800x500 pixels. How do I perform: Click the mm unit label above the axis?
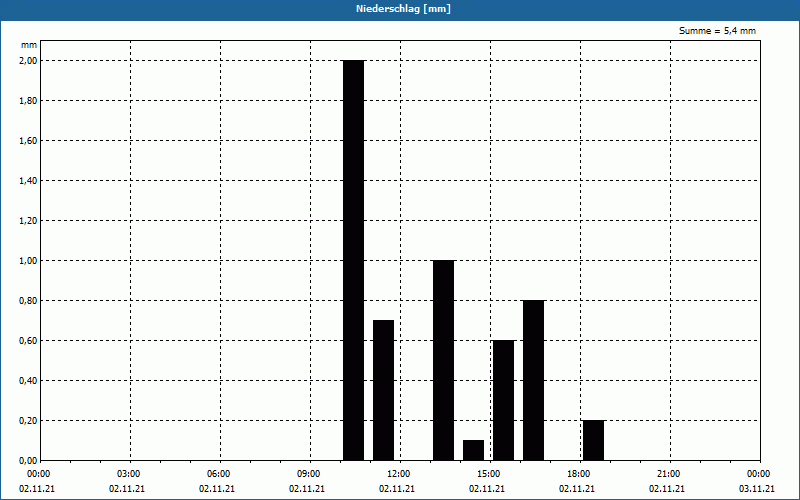29,45
